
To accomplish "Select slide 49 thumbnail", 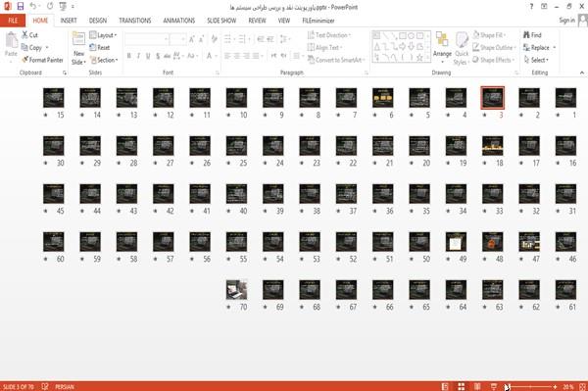I will (x=456, y=241).
